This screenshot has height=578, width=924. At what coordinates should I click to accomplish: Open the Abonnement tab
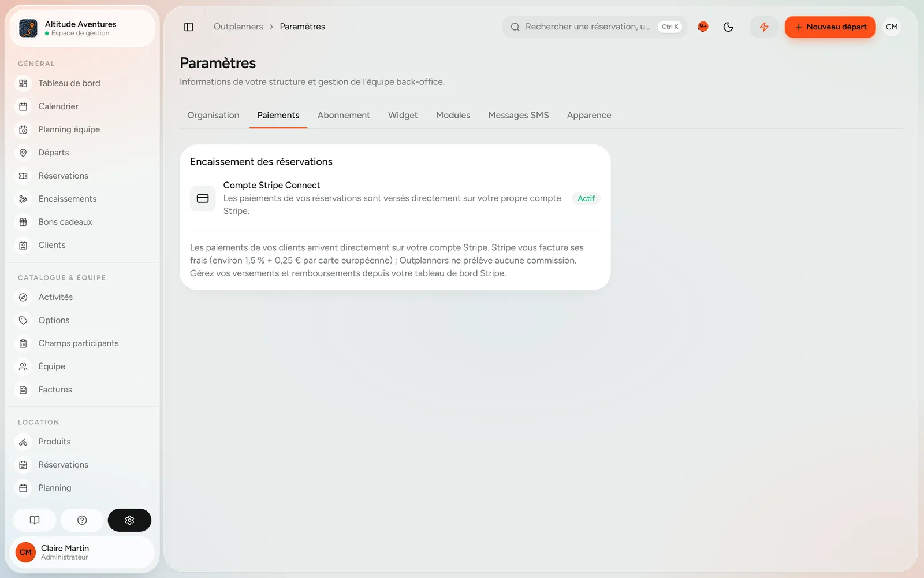[x=344, y=116]
